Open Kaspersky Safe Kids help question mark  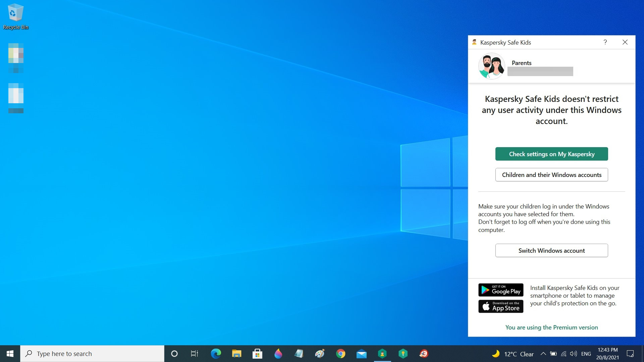605,42
